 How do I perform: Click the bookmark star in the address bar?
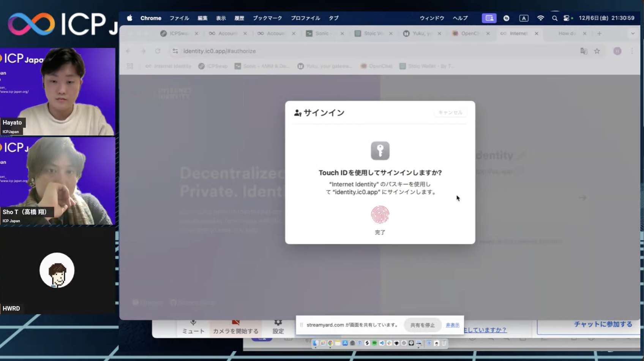[x=597, y=51]
